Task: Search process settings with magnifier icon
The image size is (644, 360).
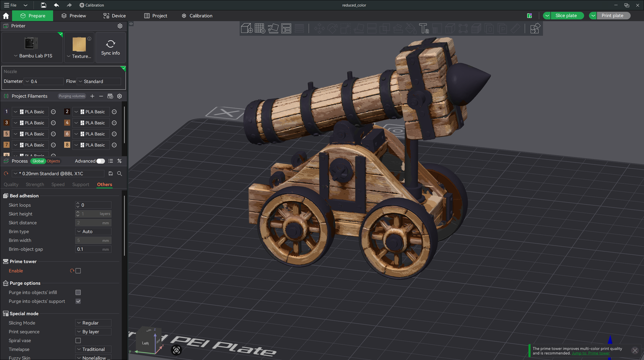Action: click(119, 174)
